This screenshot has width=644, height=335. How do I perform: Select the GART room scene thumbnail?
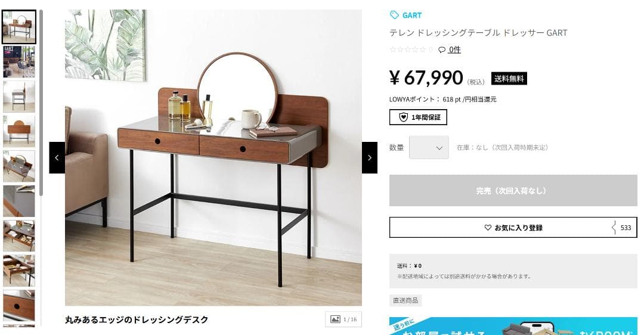19,61
